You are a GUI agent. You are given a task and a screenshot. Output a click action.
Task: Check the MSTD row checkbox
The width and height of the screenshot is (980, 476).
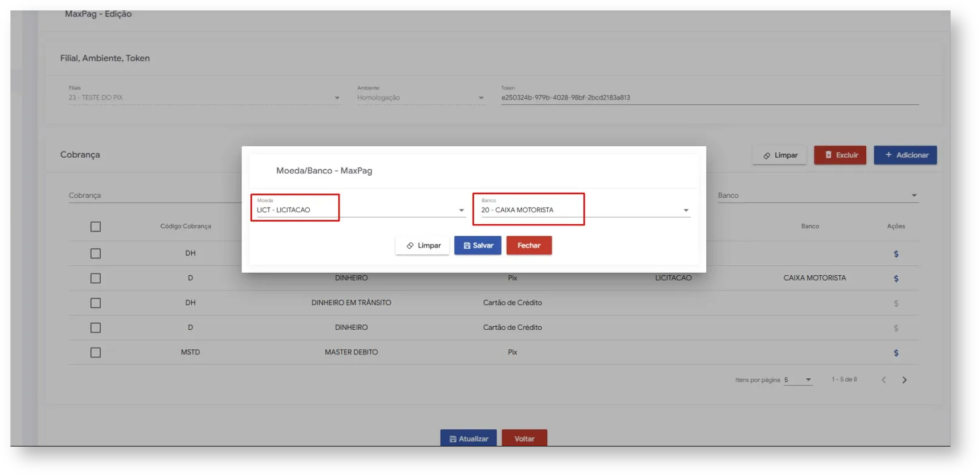point(95,353)
